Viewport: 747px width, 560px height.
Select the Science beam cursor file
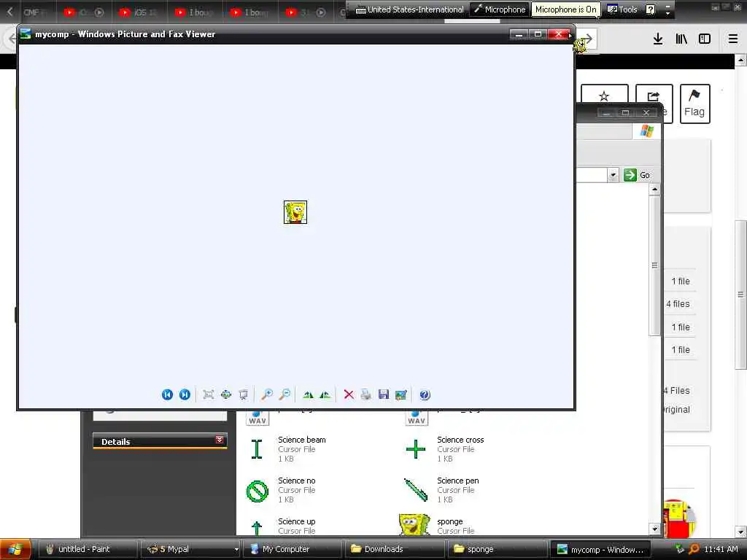coord(287,448)
